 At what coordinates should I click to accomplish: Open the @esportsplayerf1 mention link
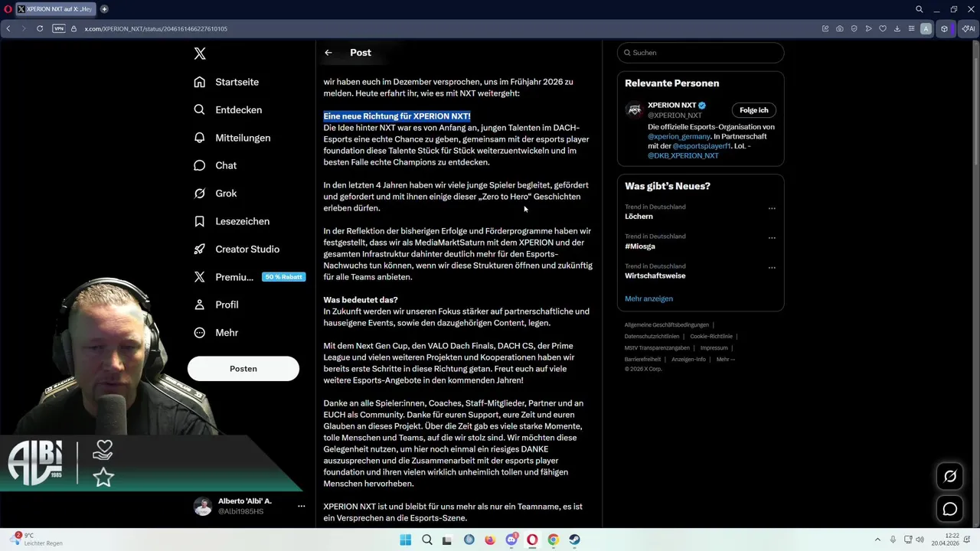(702, 145)
